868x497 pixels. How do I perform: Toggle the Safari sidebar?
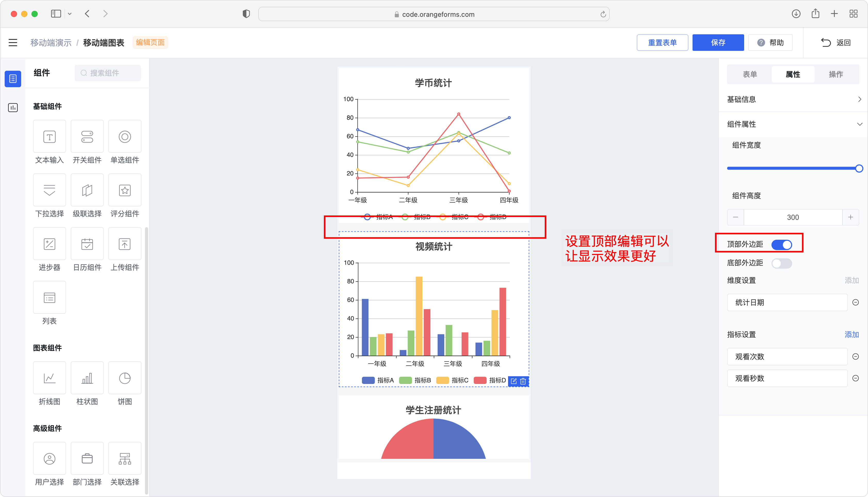pos(56,14)
